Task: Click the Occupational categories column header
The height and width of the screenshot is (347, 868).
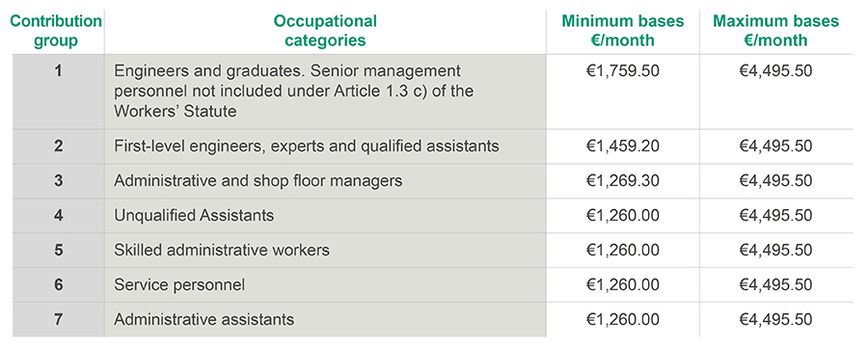Action: pos(325,31)
